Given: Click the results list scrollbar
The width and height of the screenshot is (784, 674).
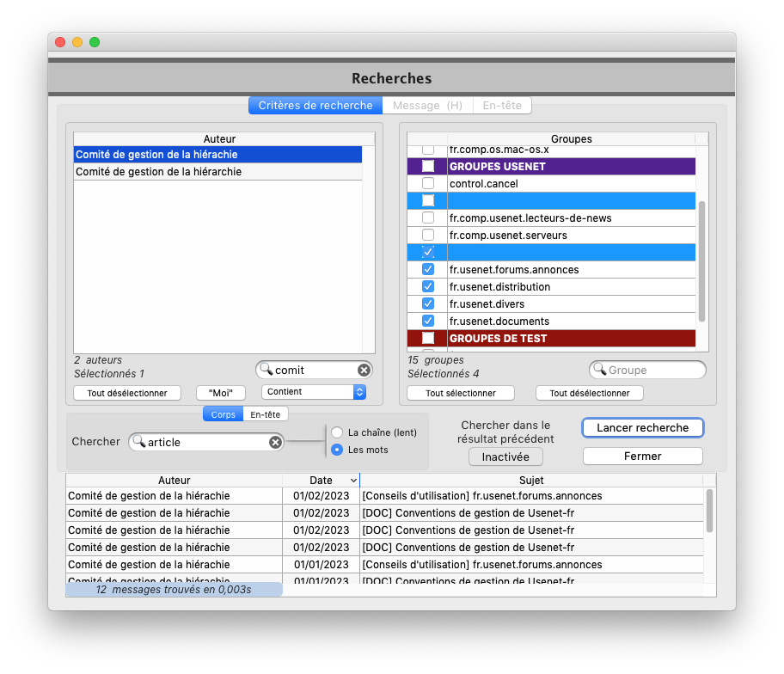Looking at the screenshot, I should pos(709,511).
